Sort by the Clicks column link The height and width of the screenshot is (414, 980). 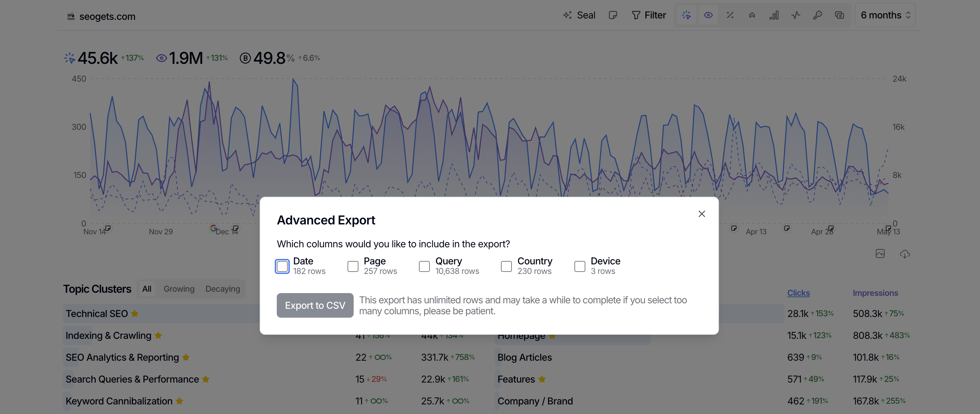798,293
